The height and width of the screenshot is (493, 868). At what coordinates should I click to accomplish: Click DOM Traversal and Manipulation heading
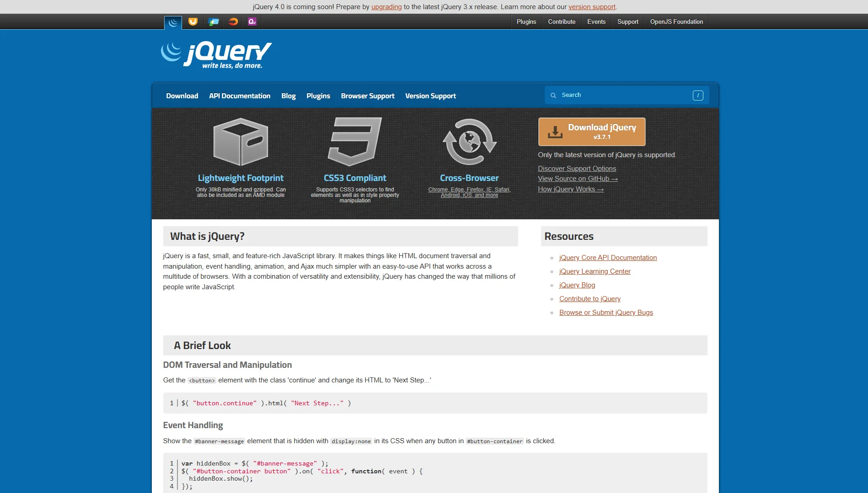coord(227,365)
